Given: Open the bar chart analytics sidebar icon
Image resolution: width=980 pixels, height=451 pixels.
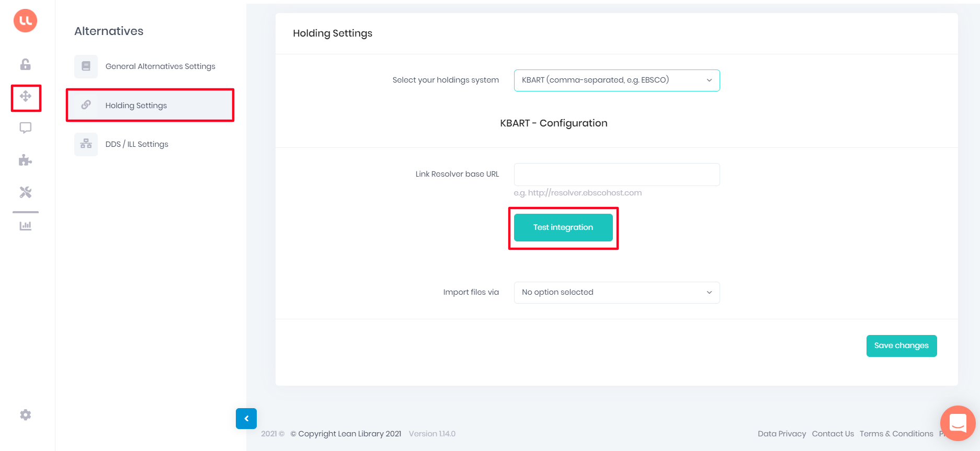Looking at the screenshot, I should coord(26,226).
